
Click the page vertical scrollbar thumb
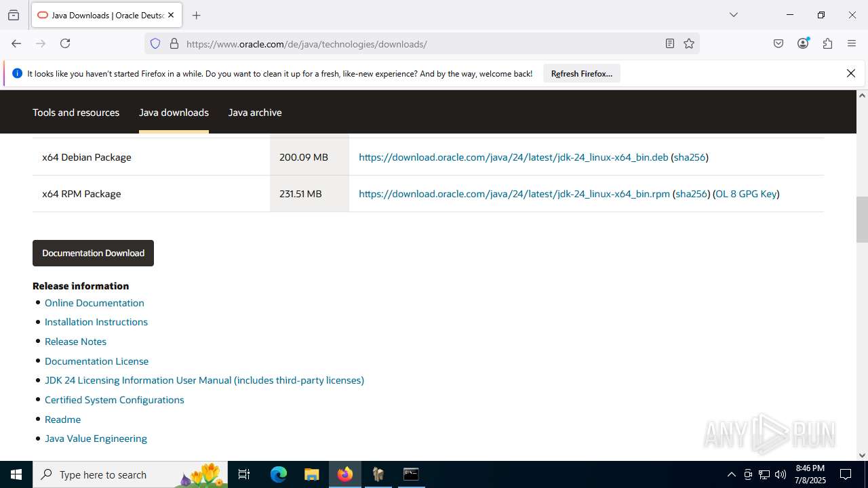(x=862, y=219)
